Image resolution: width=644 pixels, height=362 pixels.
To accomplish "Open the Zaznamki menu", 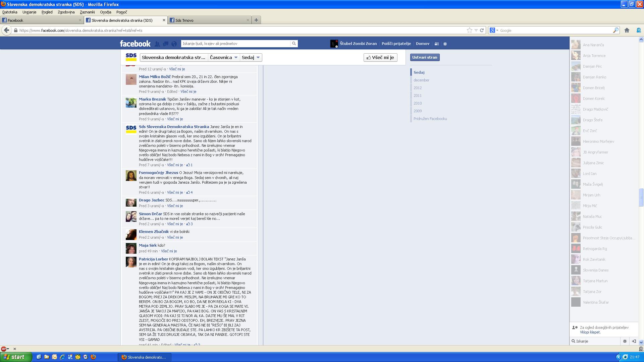I will (x=87, y=12).
